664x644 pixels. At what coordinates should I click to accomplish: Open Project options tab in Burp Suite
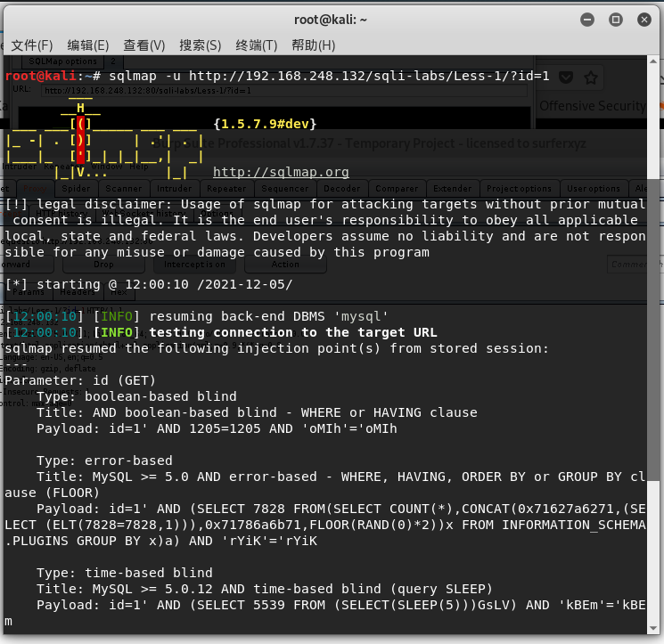point(519,188)
